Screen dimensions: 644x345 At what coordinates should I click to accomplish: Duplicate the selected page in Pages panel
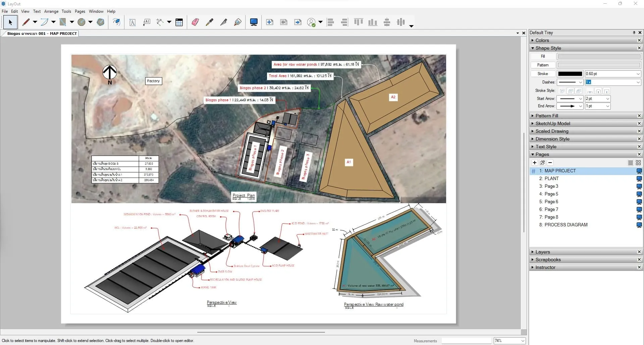(542, 163)
